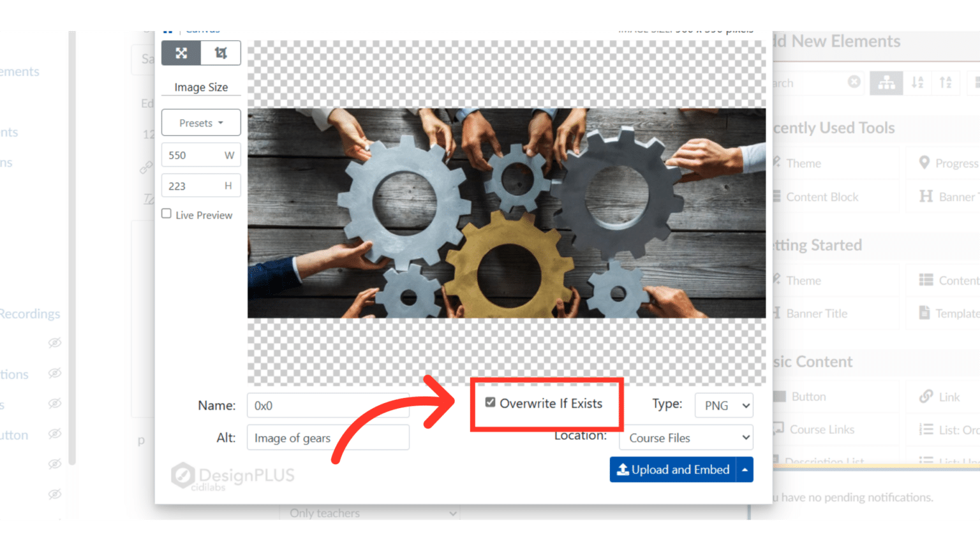Screen dimensions: 980x551
Task: Open the Location dropdown showing Course Files
Action: click(x=686, y=437)
